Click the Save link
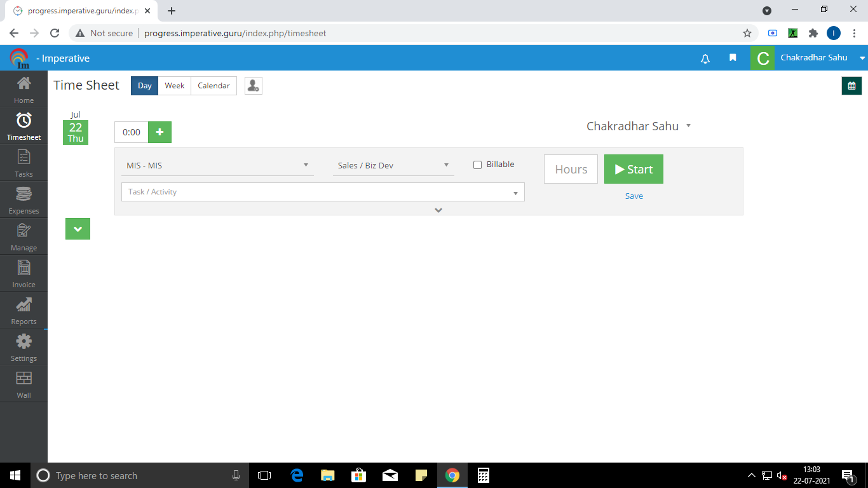This screenshot has height=488, width=868. point(634,196)
